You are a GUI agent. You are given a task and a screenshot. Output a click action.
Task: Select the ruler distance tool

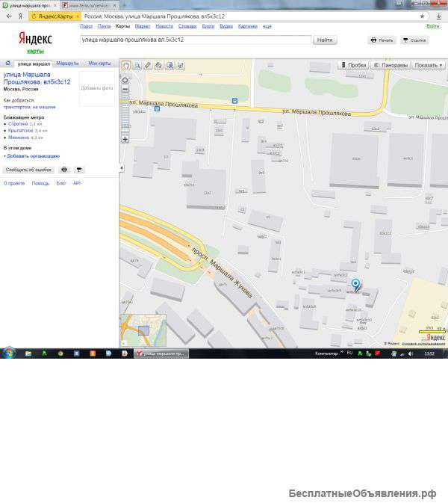pos(148,66)
